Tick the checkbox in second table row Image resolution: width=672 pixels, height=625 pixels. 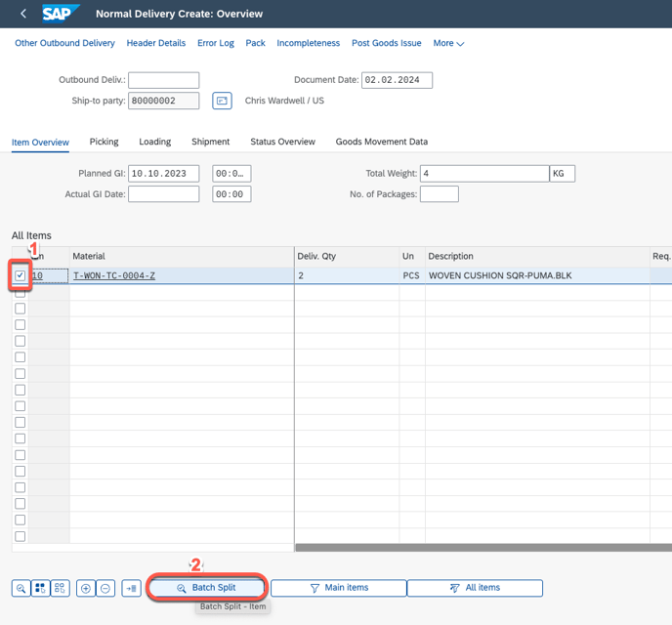point(21,292)
